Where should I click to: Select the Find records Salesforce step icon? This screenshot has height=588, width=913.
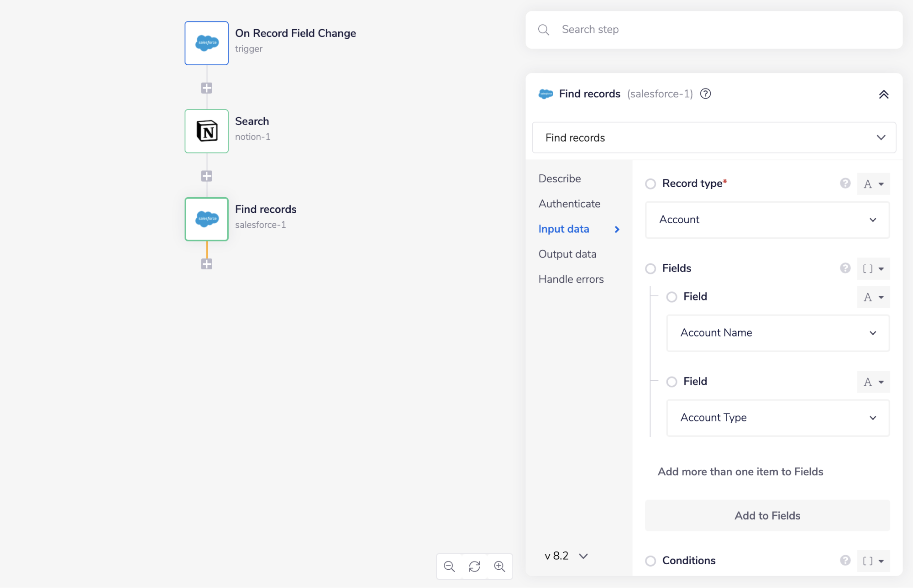(x=206, y=219)
